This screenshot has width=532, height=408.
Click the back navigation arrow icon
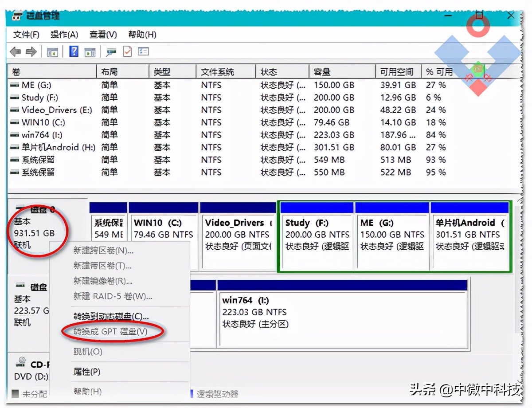(x=15, y=51)
